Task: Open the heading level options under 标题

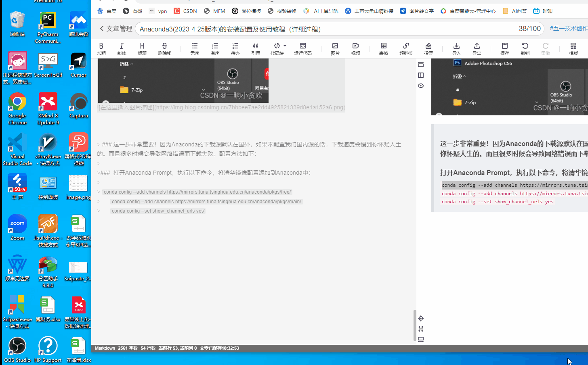Action: tap(142, 48)
